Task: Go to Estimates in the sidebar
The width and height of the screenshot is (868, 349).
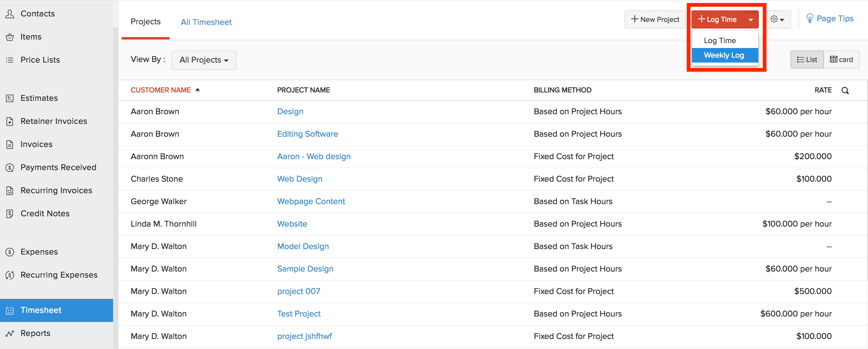Action: (39, 98)
